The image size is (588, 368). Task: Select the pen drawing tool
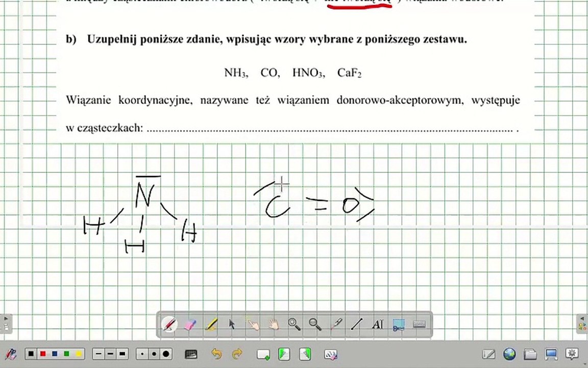coord(169,325)
